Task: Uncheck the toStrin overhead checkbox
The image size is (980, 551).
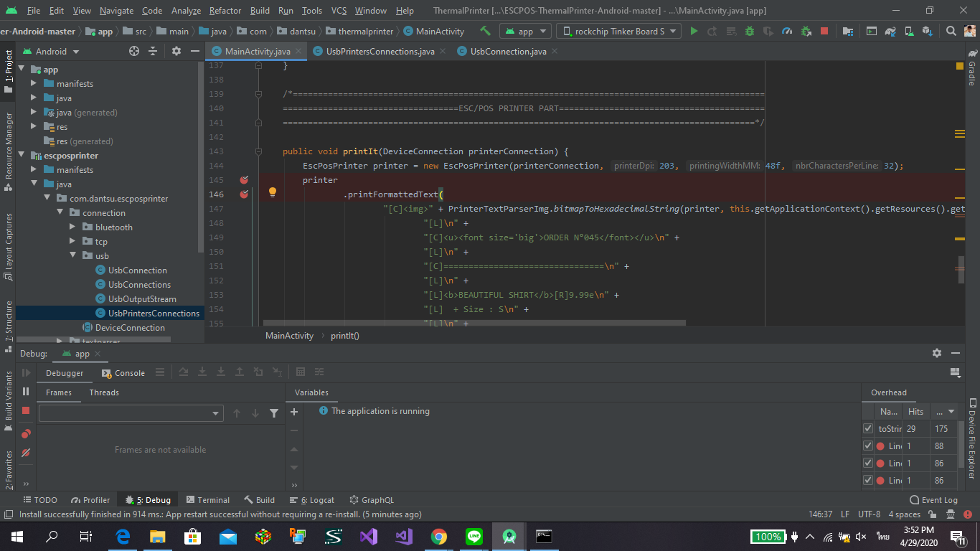Action: tap(867, 428)
